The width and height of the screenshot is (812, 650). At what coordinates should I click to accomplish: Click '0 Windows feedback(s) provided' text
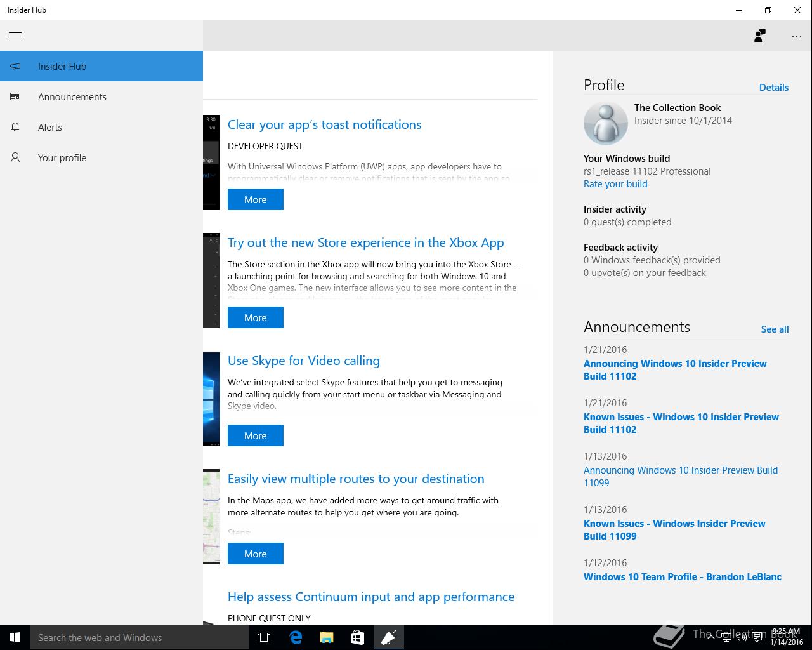652,260
